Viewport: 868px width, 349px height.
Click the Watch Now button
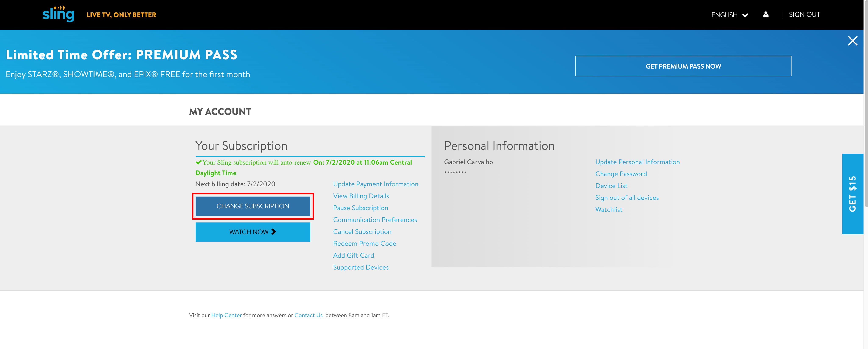(253, 232)
